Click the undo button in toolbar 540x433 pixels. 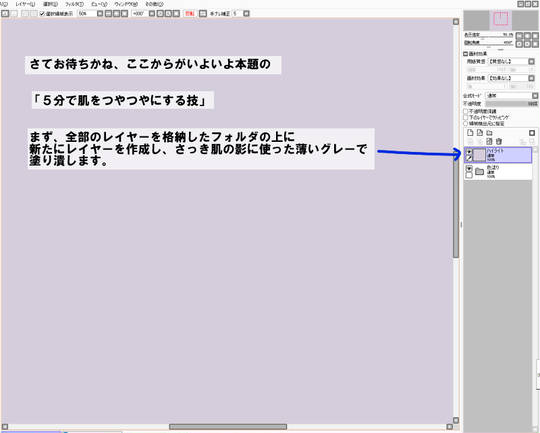pos(5,13)
